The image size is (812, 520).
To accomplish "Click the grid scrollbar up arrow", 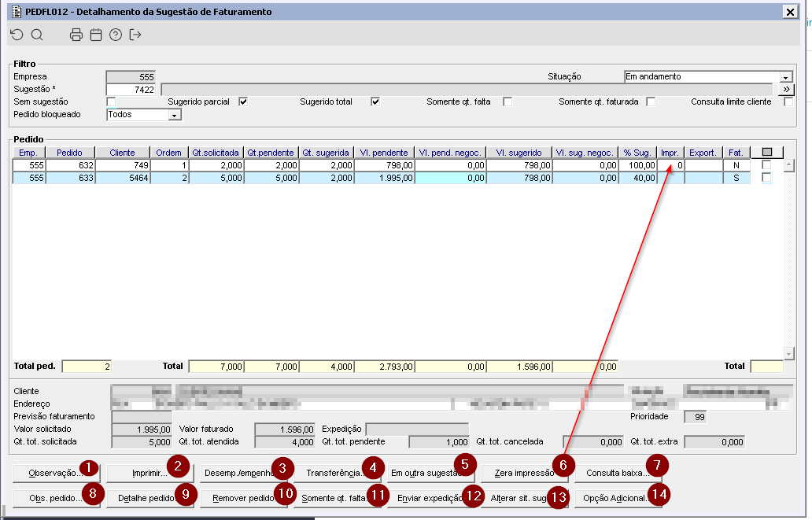I will [788, 166].
